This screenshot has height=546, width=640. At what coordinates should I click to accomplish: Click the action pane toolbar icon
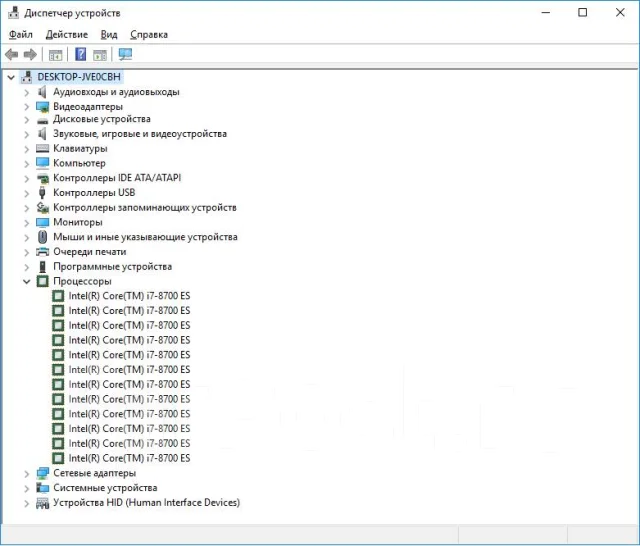[100, 55]
